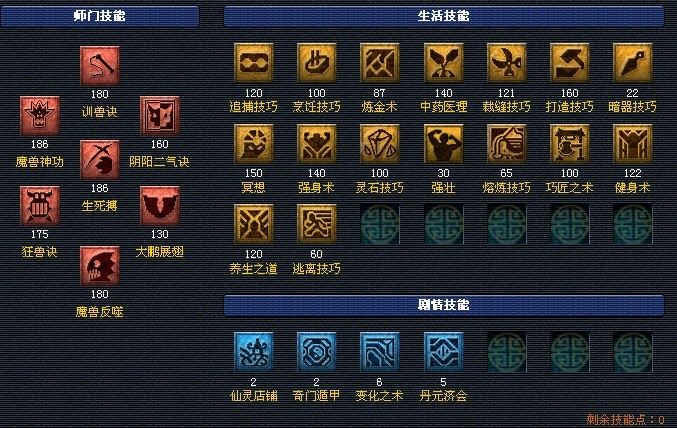
Task: Click the 生活技能 section header
Action: 444,16
